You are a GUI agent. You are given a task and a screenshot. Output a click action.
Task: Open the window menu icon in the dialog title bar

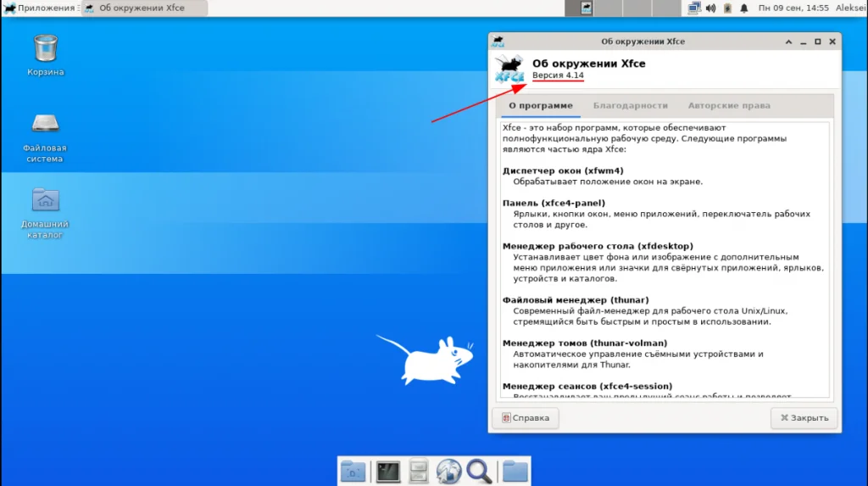(x=498, y=41)
